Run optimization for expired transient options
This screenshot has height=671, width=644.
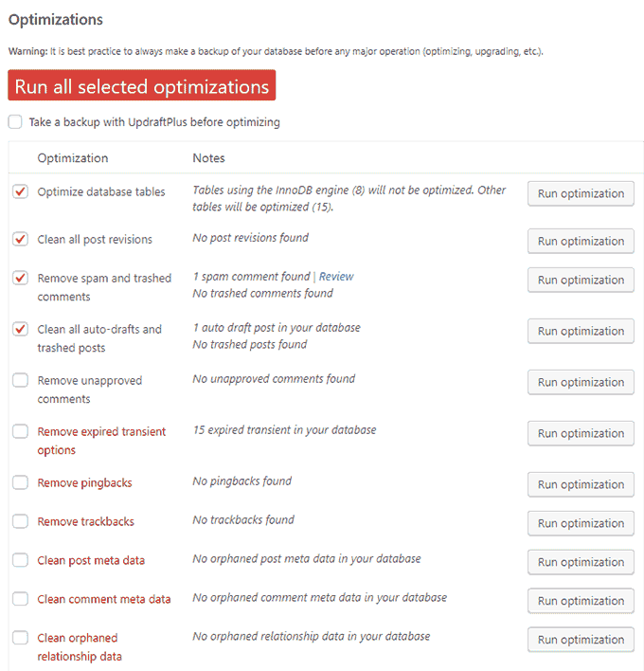[x=581, y=433]
